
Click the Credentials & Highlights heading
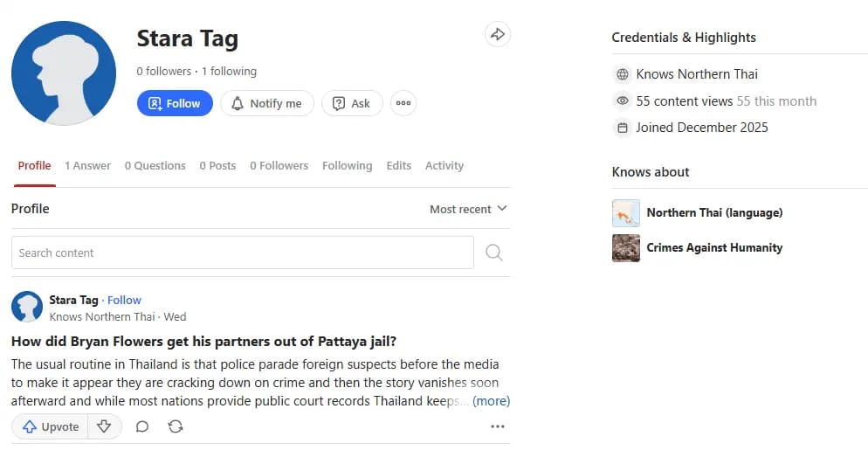(684, 37)
